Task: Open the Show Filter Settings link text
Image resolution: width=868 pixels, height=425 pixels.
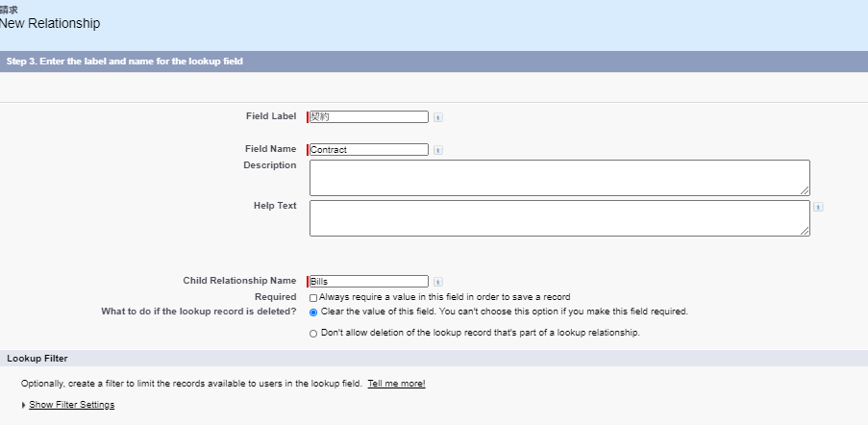Action: (x=71, y=405)
